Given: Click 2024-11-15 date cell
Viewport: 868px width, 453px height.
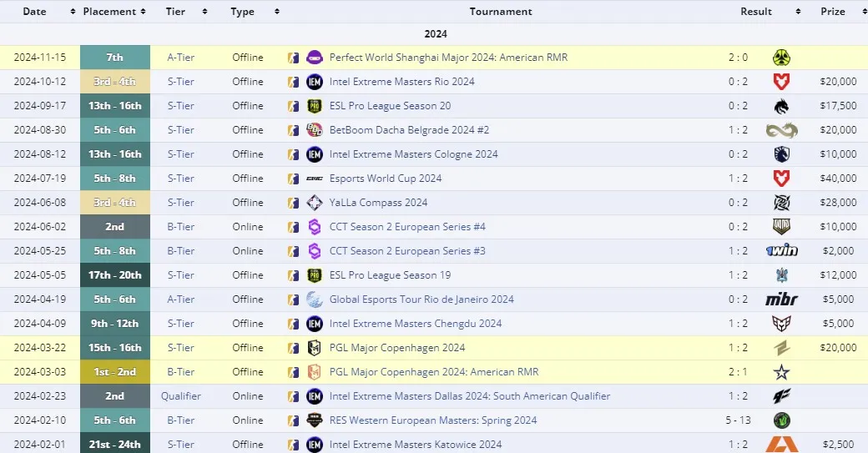Looking at the screenshot, I should 40,58.
